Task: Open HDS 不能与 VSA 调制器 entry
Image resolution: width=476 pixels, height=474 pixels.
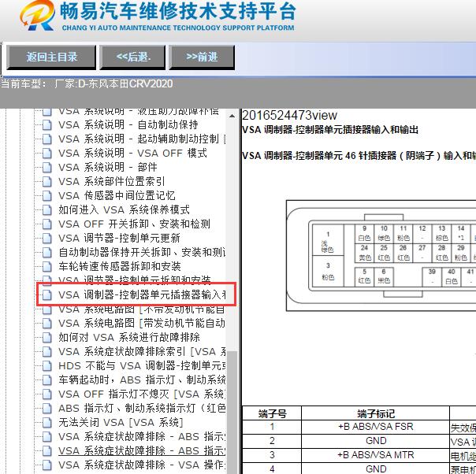Action: pyautogui.click(x=142, y=365)
